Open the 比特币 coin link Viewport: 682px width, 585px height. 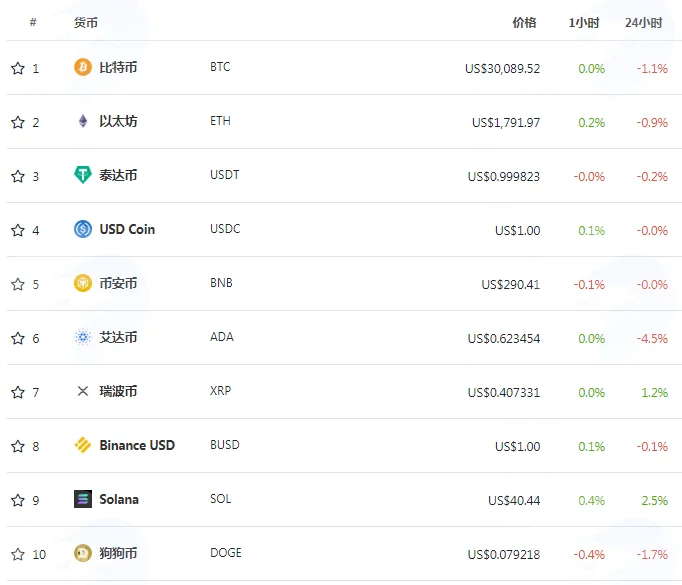[x=118, y=67]
